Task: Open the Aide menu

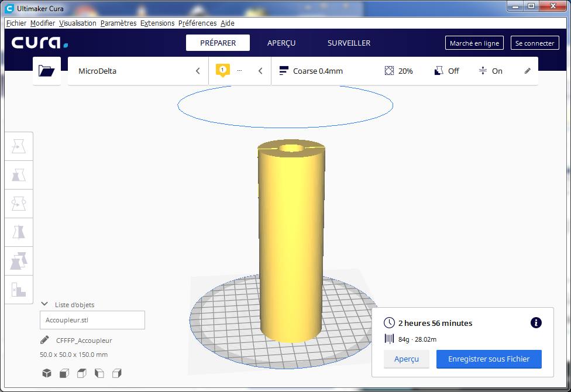Action: [228, 23]
